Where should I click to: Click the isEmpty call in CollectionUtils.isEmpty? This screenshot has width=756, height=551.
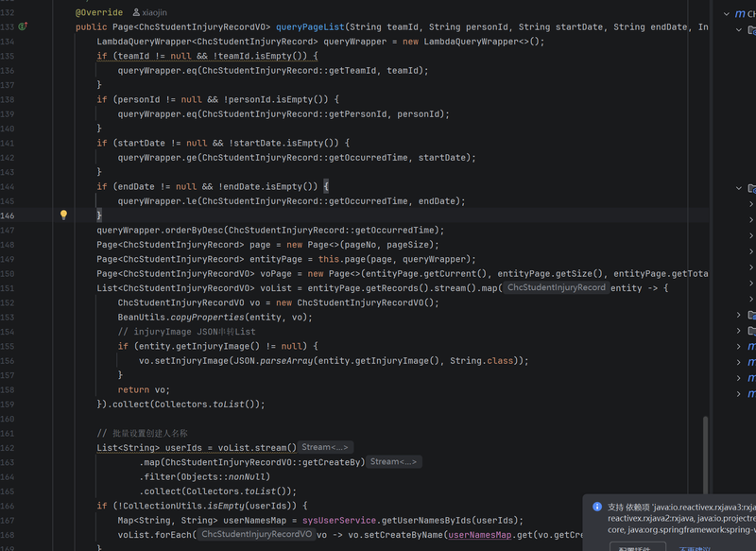[226, 506]
